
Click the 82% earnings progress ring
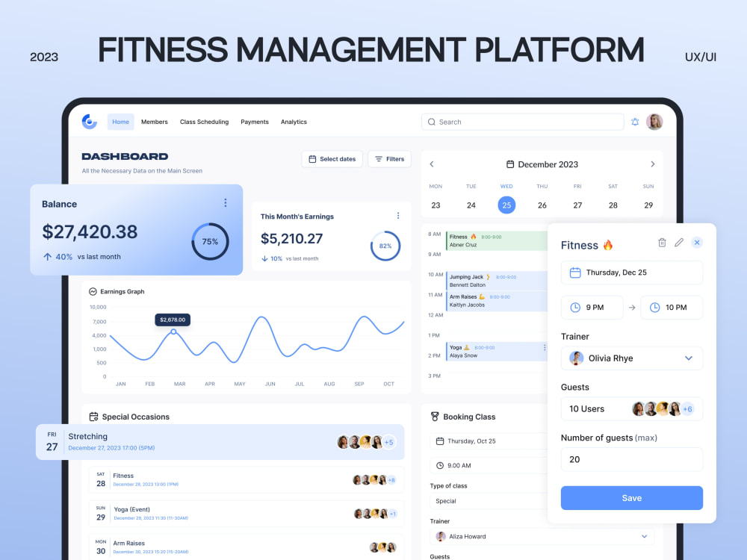tap(385, 246)
